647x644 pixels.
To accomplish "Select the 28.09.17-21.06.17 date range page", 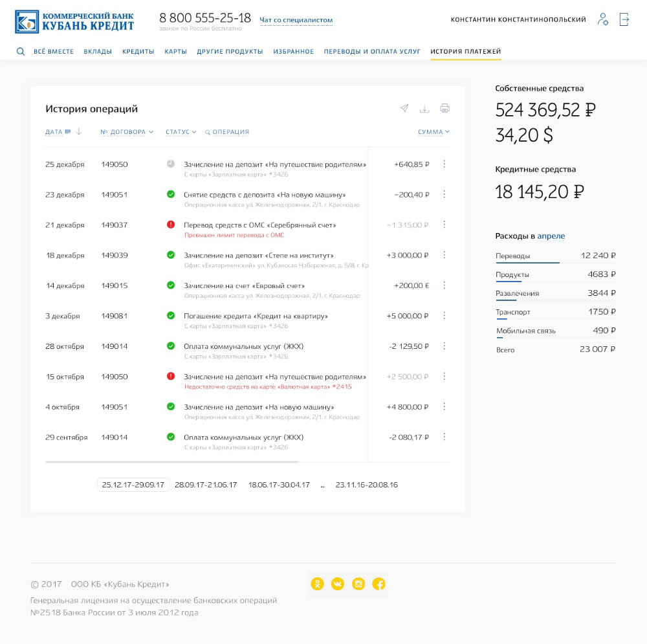I will coord(206,485).
